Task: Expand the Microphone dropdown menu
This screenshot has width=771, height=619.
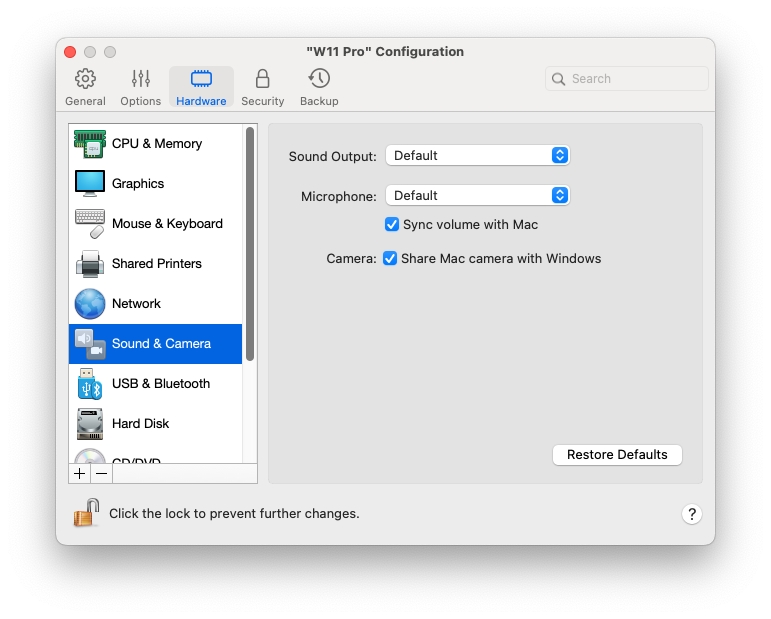Action: tap(477, 196)
